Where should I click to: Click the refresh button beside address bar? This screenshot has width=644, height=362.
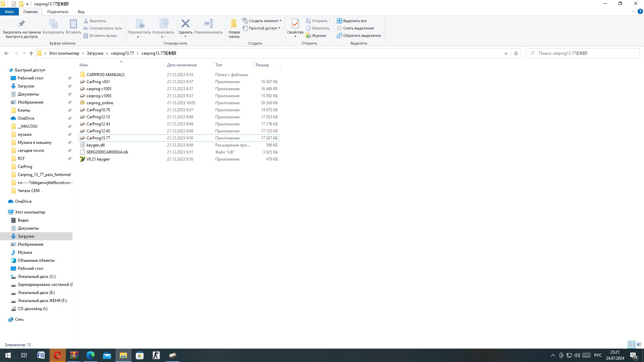[x=516, y=53]
